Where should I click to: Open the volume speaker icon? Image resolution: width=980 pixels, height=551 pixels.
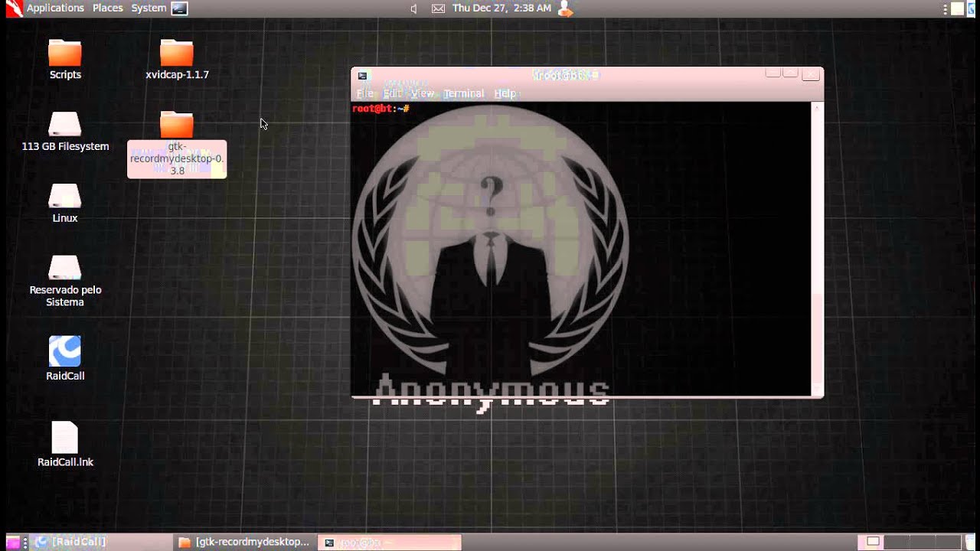click(x=413, y=8)
